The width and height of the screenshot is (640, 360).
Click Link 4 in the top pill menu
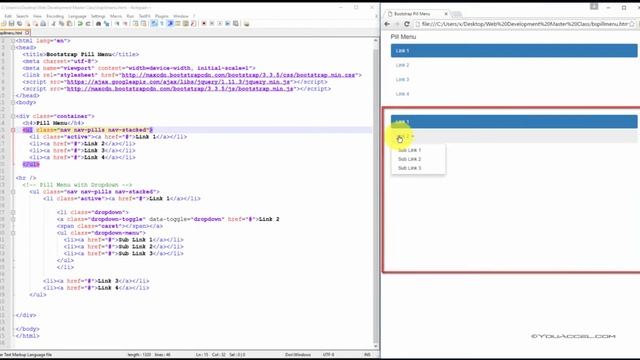point(402,94)
